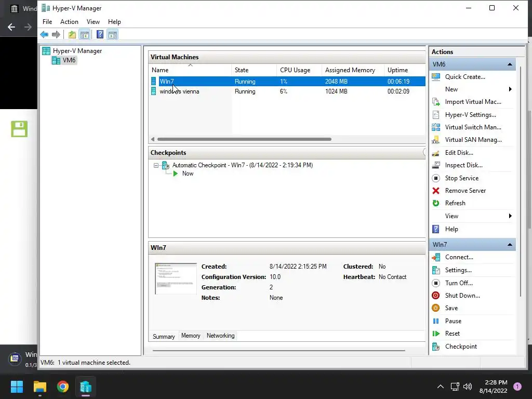Click the scroll-left arrow of VM list
Screen dimensions: 532x399
tap(153, 139)
